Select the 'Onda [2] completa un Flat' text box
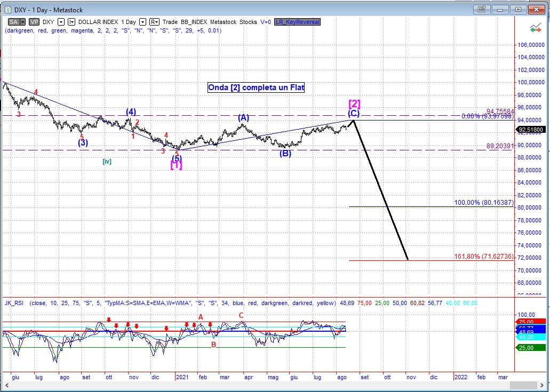The image size is (550, 392). [x=256, y=87]
